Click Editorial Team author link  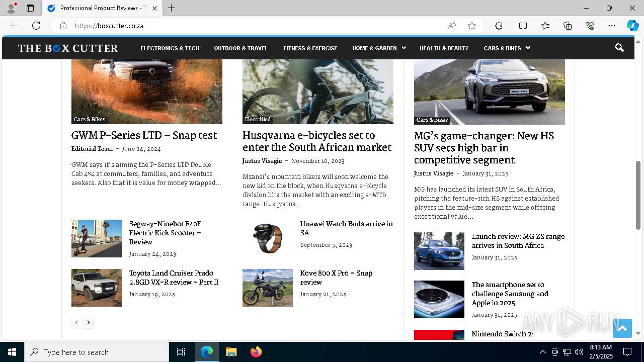coord(92,149)
